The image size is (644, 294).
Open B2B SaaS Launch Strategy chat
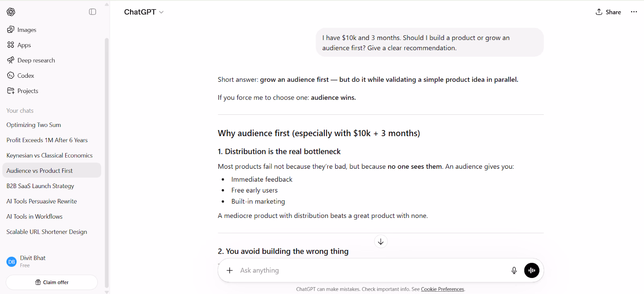pyautogui.click(x=52, y=186)
